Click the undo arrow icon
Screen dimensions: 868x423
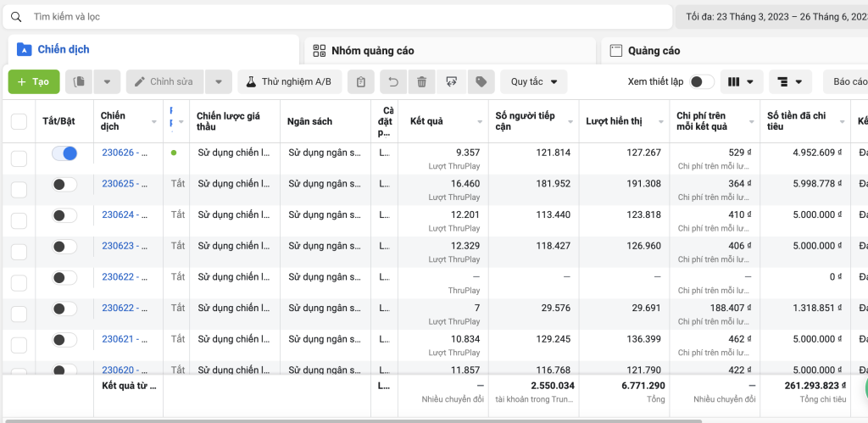[393, 82]
